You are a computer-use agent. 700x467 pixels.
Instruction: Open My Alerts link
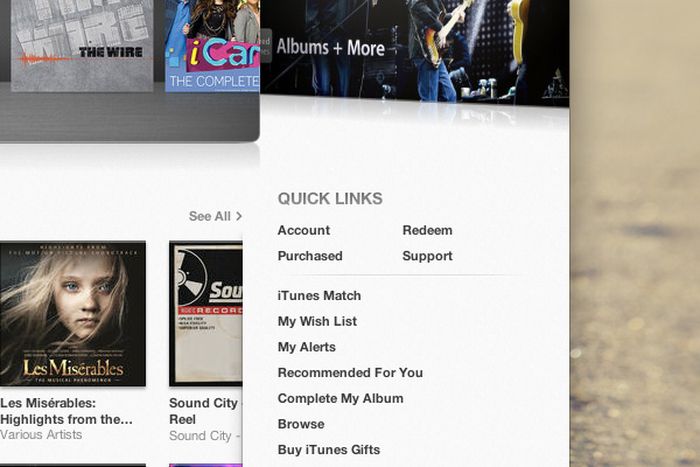(x=307, y=347)
